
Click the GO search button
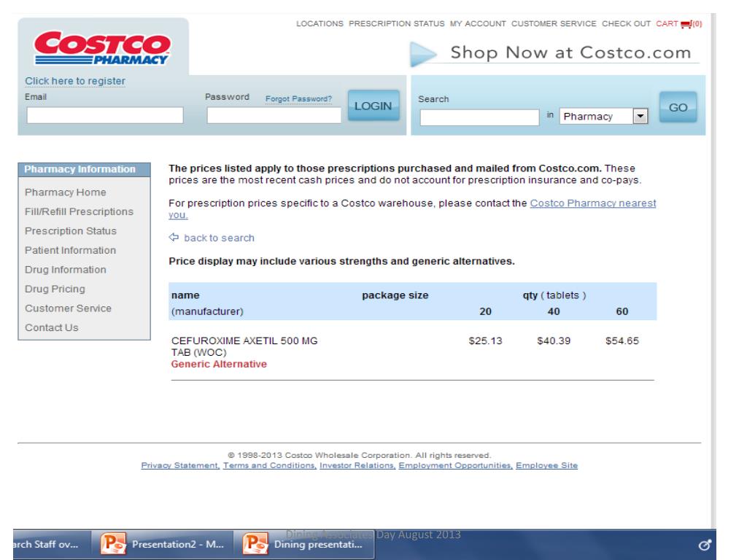[x=678, y=108]
